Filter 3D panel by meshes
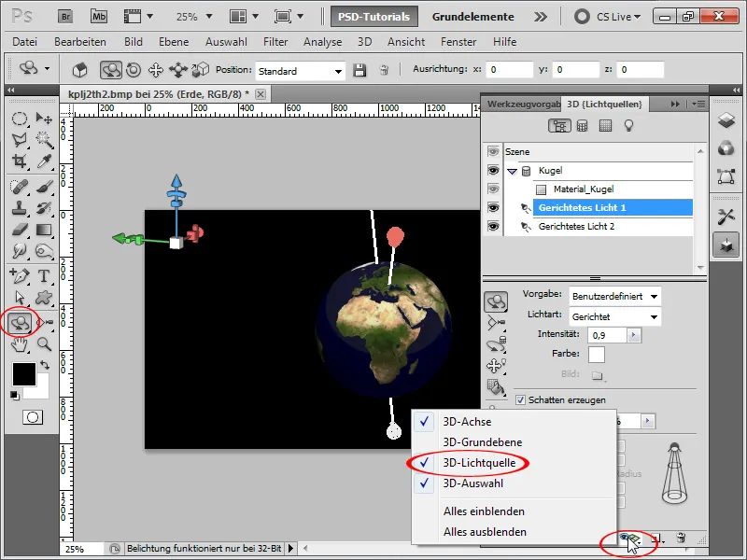This screenshot has width=747, height=560. [x=582, y=126]
